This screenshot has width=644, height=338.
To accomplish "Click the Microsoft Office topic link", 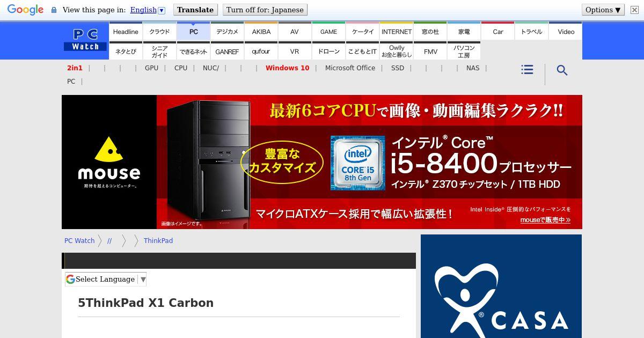I will 350,68.
